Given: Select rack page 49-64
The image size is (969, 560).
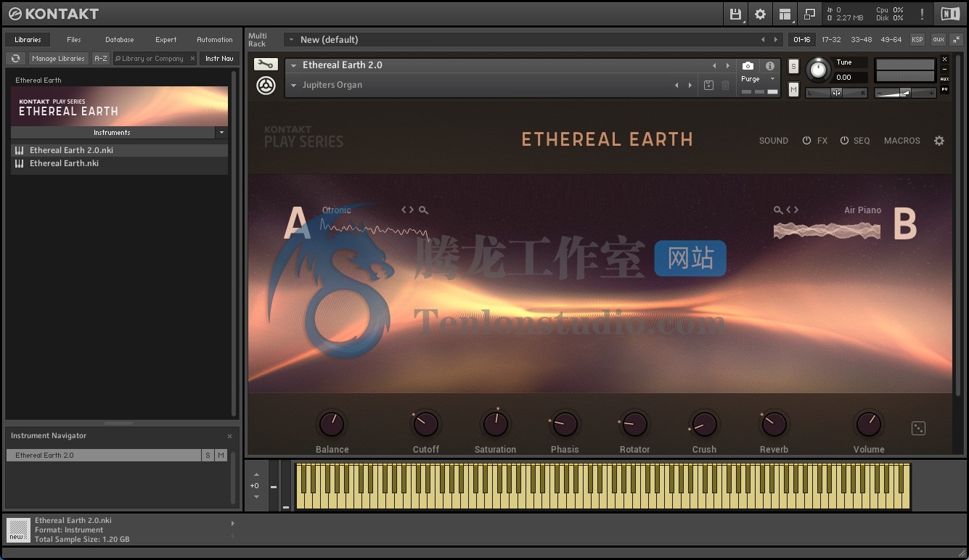Looking at the screenshot, I should (891, 40).
